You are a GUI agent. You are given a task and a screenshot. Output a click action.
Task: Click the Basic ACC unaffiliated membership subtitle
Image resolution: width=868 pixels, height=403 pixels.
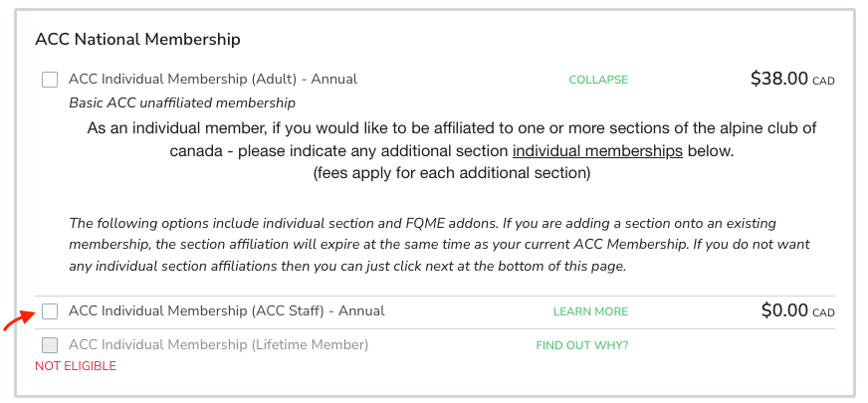click(x=182, y=102)
